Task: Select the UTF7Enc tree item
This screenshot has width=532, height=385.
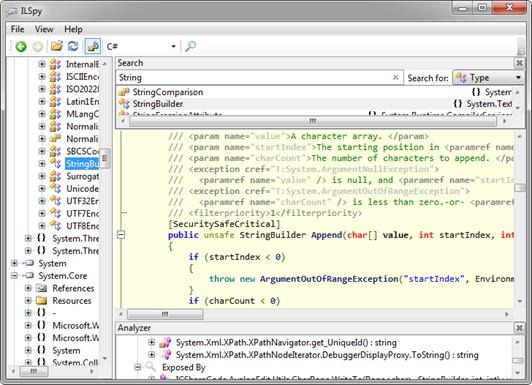Action: pos(82,214)
